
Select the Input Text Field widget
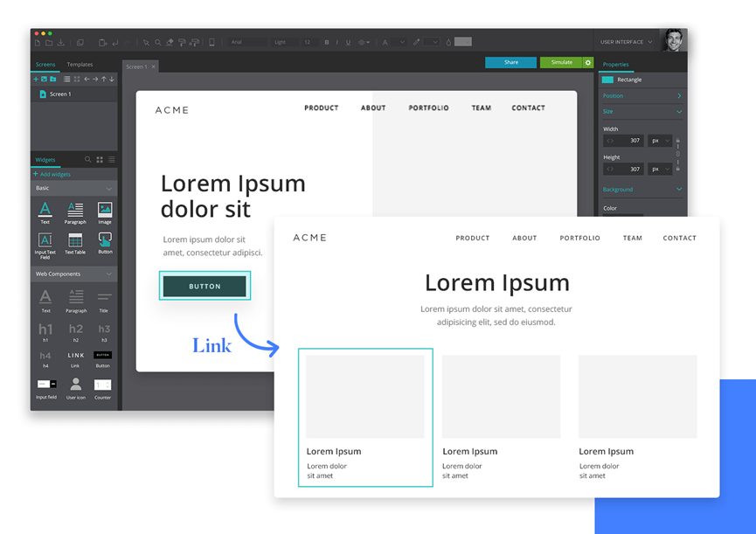(x=45, y=246)
